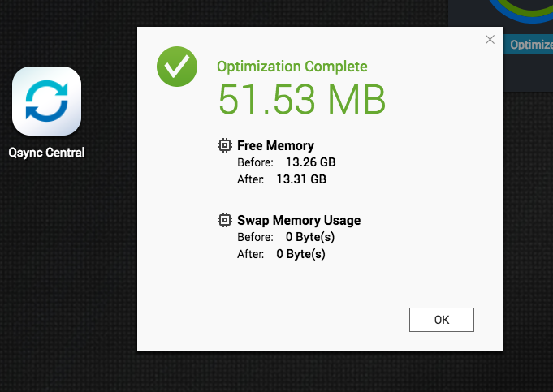The height and width of the screenshot is (392, 553).
Task: Click the dark widget panel below Optimize
Action: coord(528,73)
